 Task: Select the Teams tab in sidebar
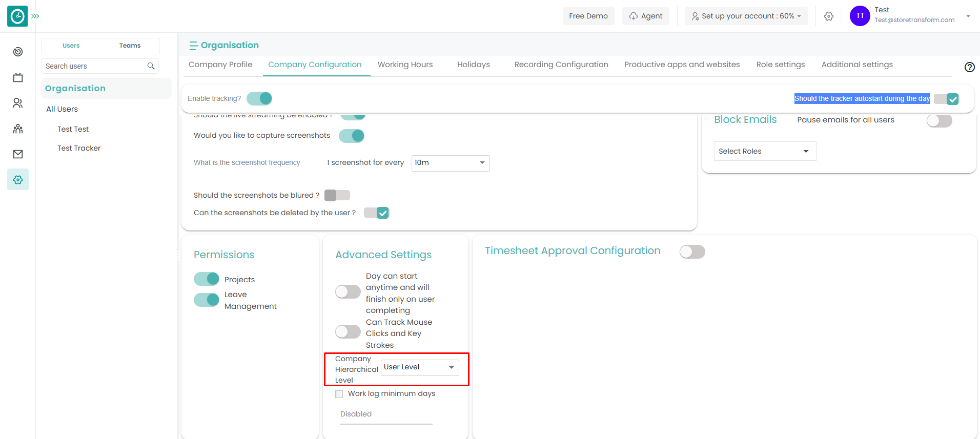130,46
